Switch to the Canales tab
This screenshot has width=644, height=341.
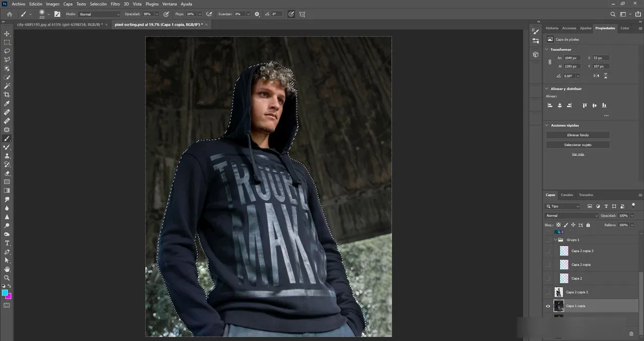(567, 195)
